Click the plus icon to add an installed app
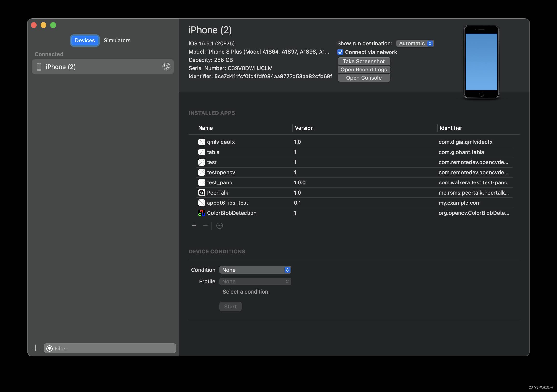The height and width of the screenshot is (392, 557). 194,226
